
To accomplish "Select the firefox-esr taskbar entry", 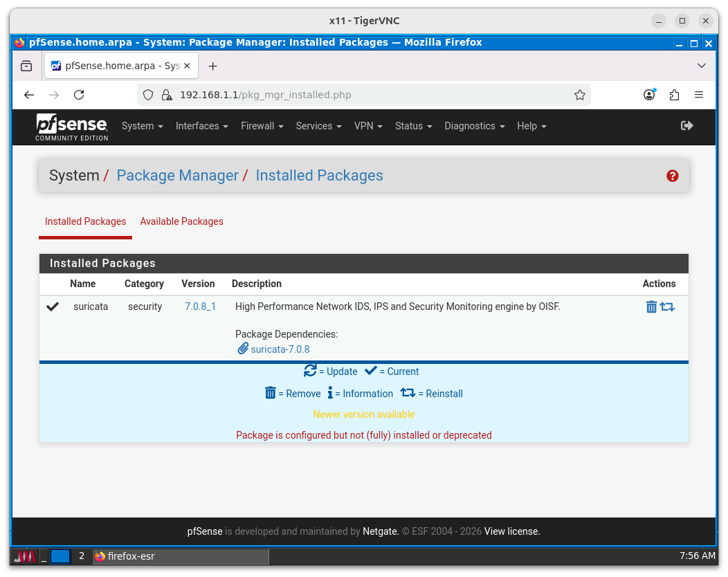I will point(181,556).
